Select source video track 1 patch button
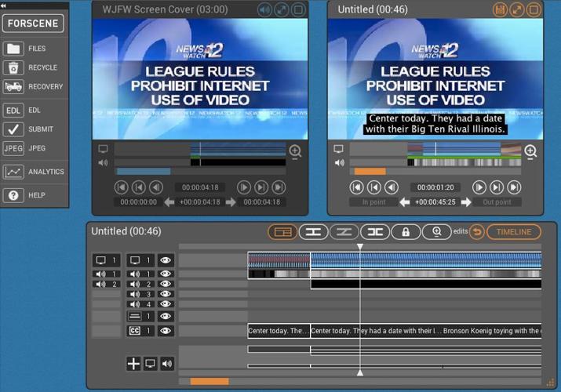This screenshot has width=561, height=392. 106,260
